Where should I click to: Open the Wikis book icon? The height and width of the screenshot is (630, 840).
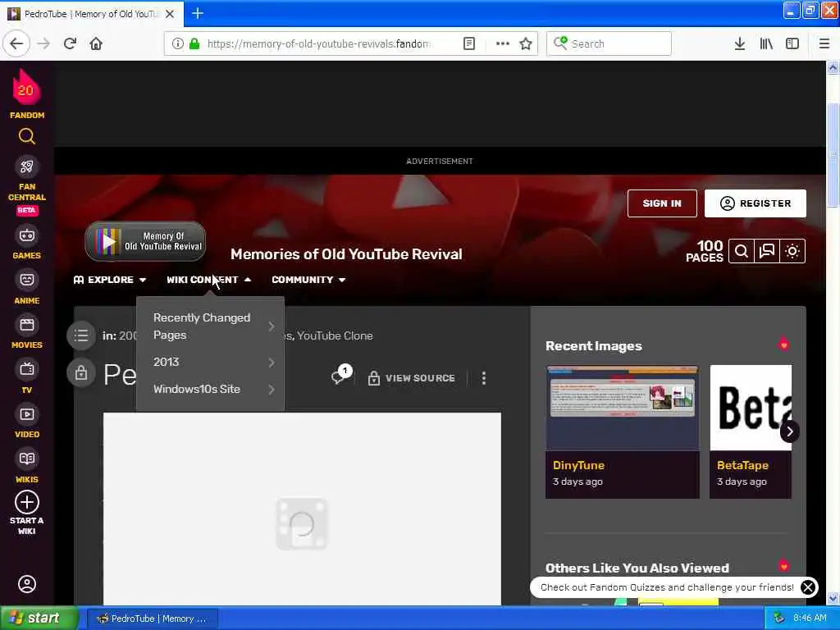[x=27, y=459]
